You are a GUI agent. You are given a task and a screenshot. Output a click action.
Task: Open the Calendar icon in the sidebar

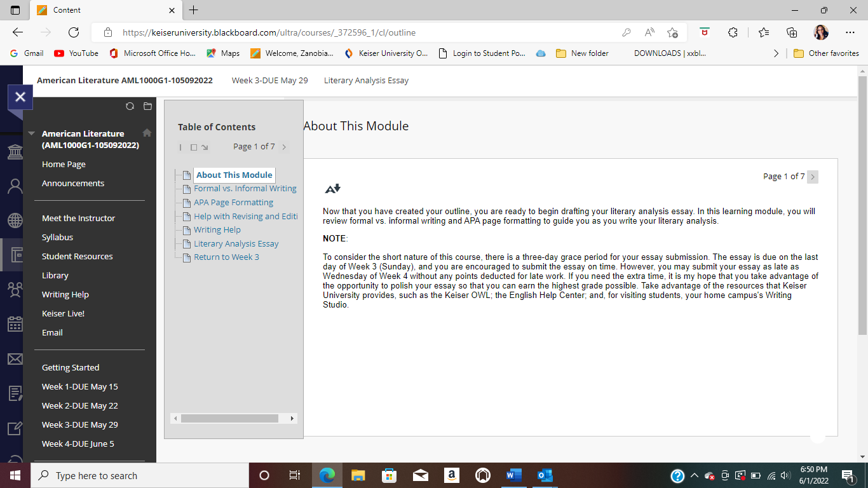[x=14, y=324]
